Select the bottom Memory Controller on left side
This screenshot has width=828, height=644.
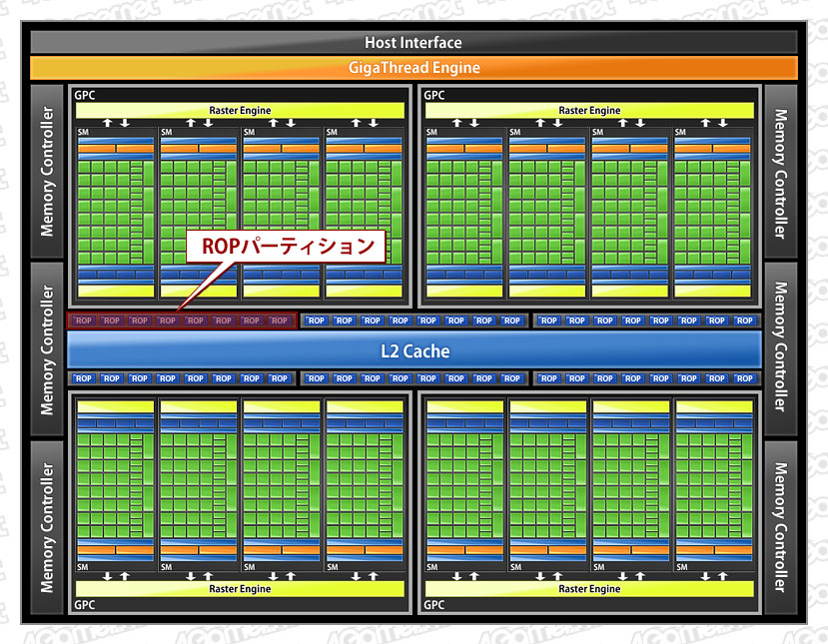47,528
